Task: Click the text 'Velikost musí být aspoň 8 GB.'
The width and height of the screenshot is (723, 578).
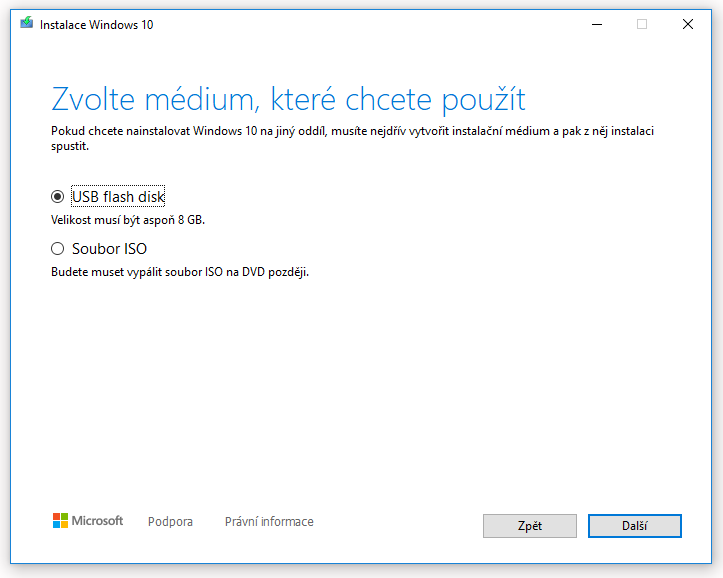Action: [x=128, y=220]
